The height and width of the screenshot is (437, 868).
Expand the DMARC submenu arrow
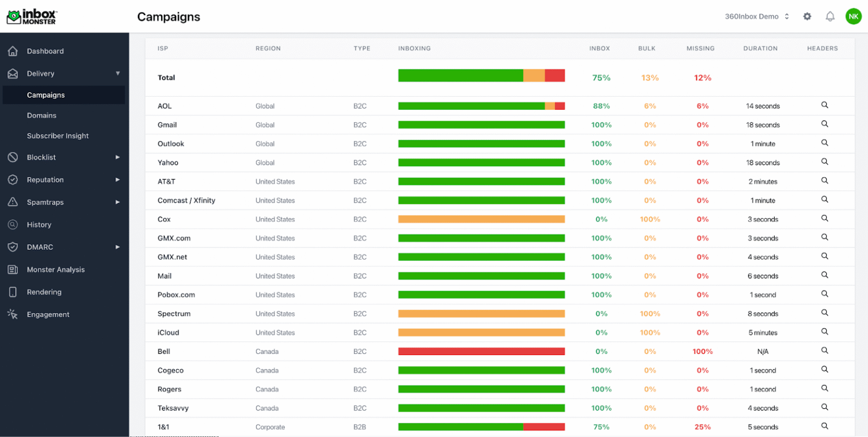coord(118,247)
